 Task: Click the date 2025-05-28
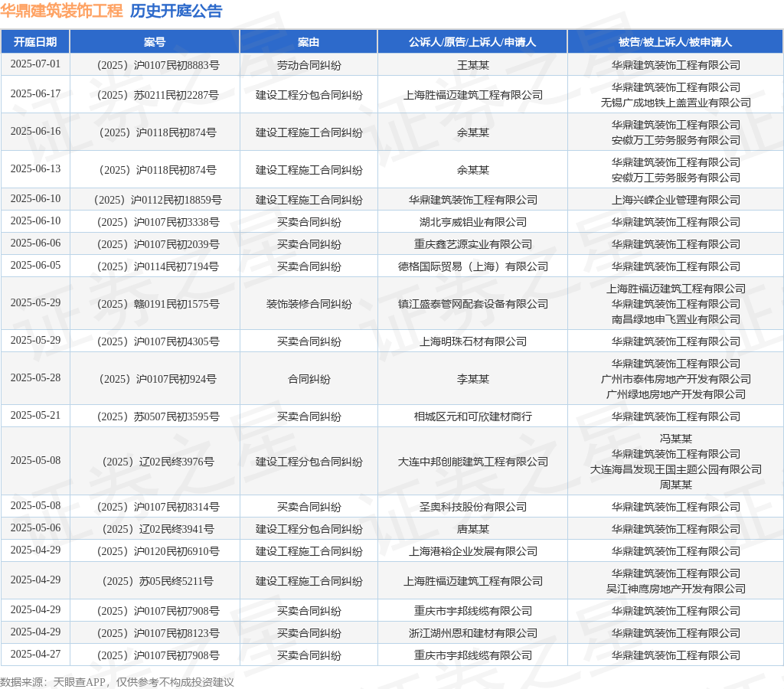coord(35,378)
